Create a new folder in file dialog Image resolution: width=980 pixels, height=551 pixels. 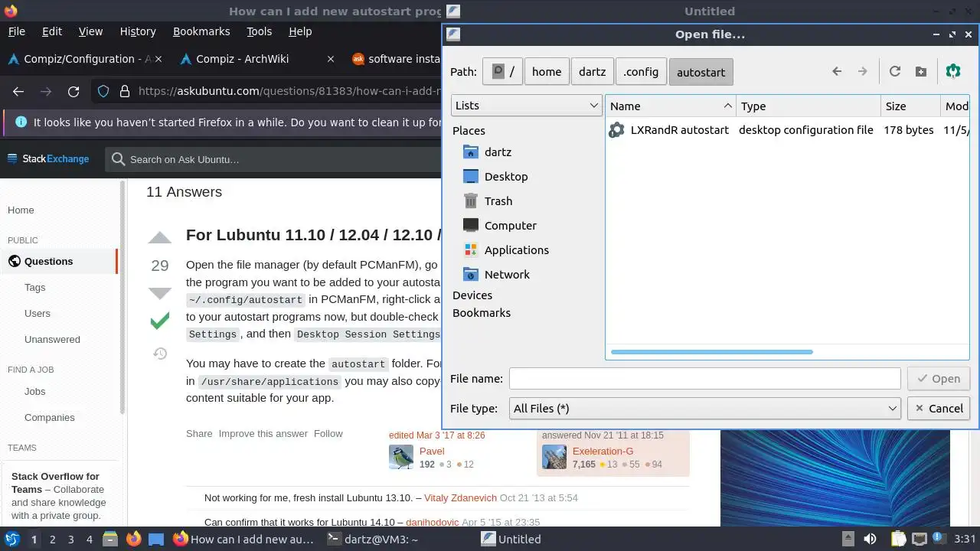[921, 72]
